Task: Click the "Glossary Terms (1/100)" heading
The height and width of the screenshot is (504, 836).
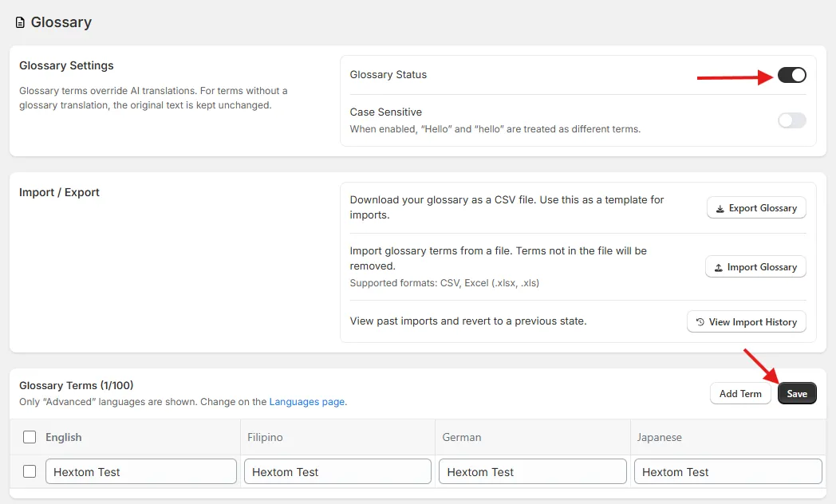Action: 77,385
